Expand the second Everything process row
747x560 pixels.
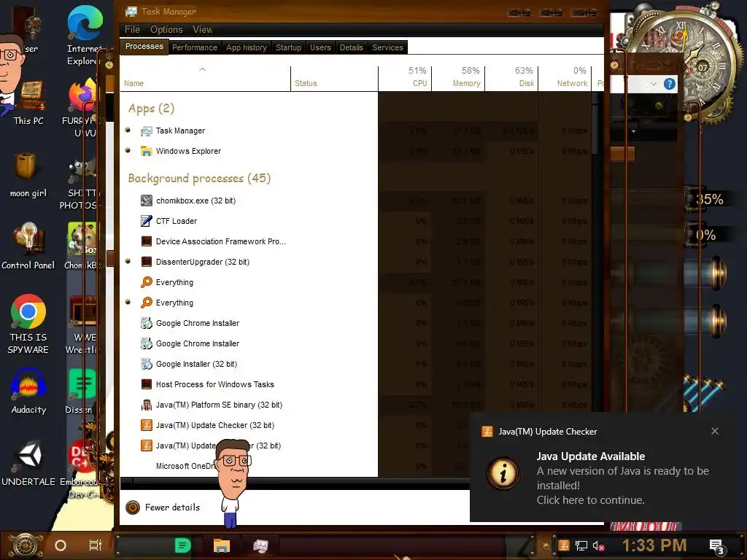(128, 302)
